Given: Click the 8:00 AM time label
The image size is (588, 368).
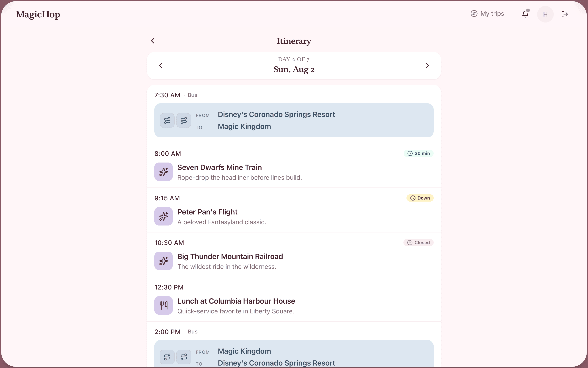Looking at the screenshot, I should (x=168, y=154).
